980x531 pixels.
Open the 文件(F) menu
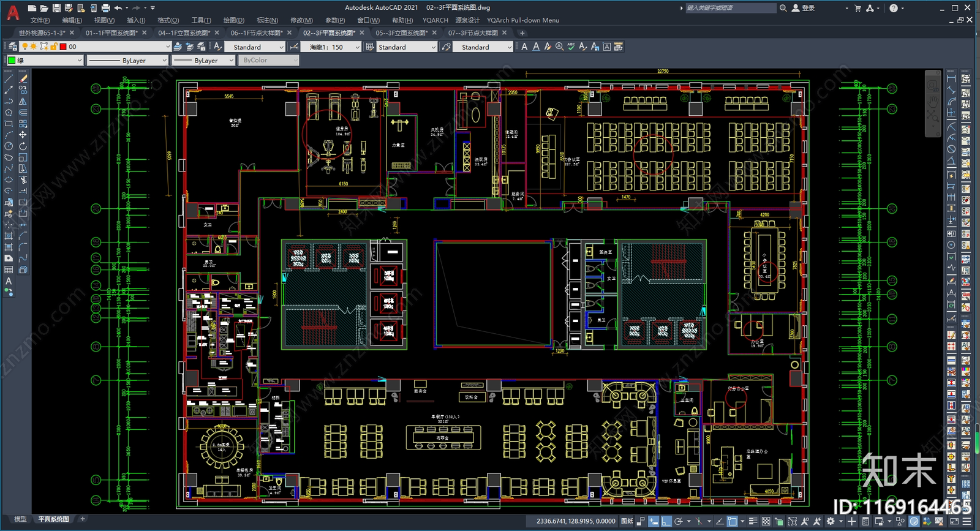pos(40,20)
